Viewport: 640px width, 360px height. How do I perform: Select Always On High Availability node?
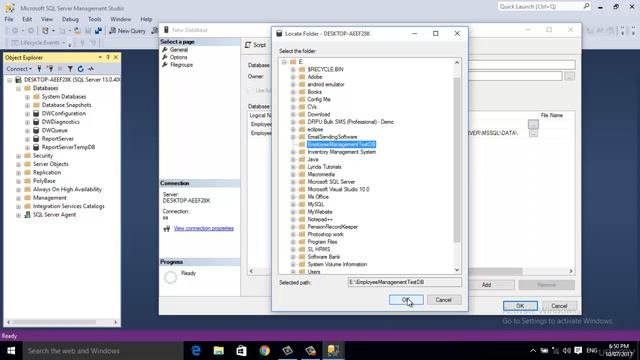point(67,189)
